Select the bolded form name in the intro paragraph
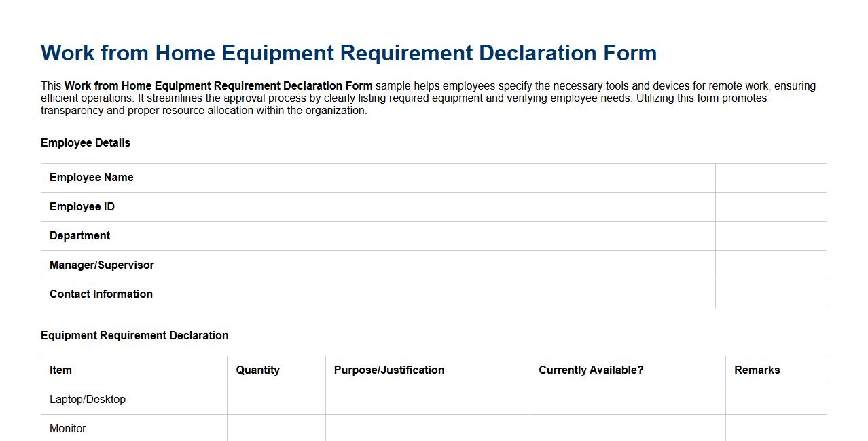Viewport: 868px width, 441px height. (x=217, y=85)
